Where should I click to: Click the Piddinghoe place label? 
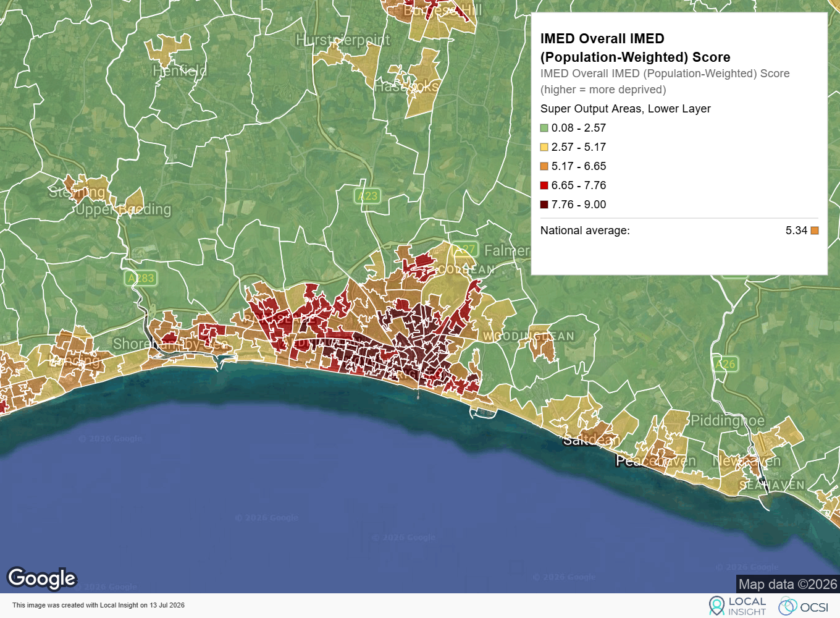(x=728, y=421)
